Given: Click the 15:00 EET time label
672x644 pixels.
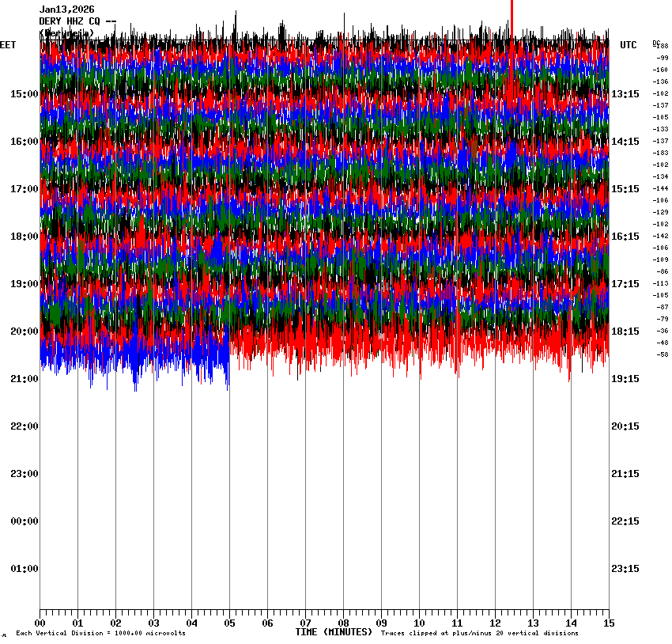Looking at the screenshot, I should tap(25, 94).
